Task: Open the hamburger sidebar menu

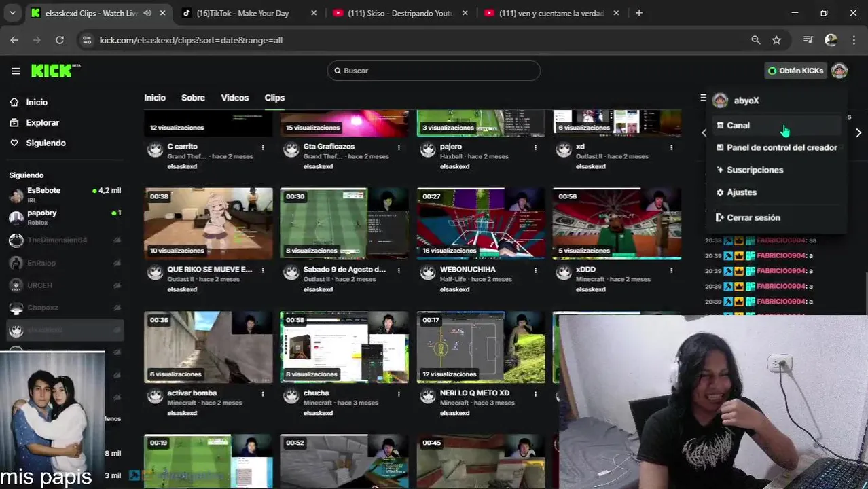Action: pos(16,71)
